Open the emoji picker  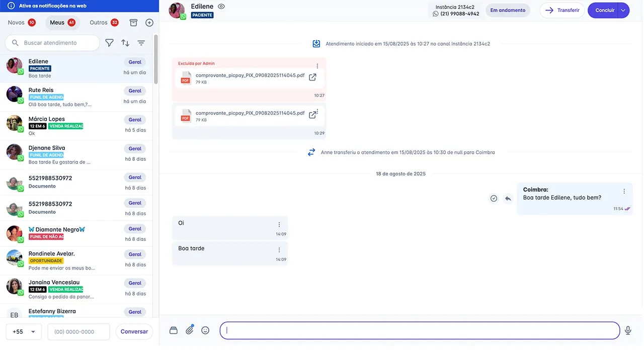click(205, 330)
